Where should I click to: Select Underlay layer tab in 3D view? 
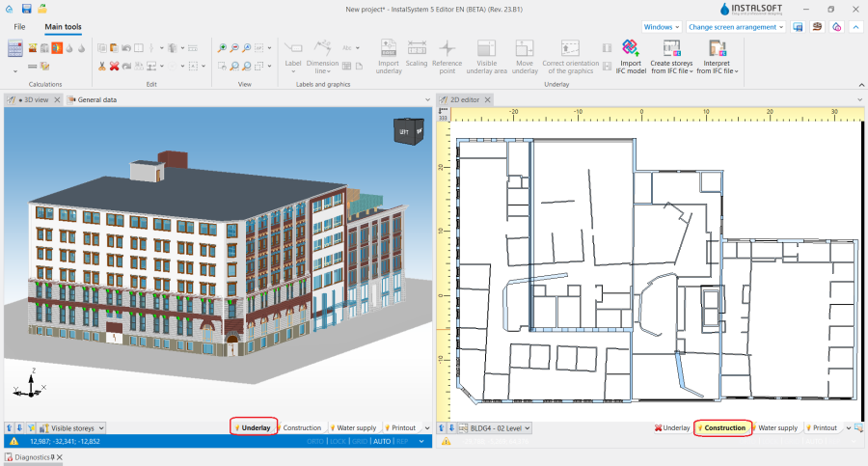point(254,427)
